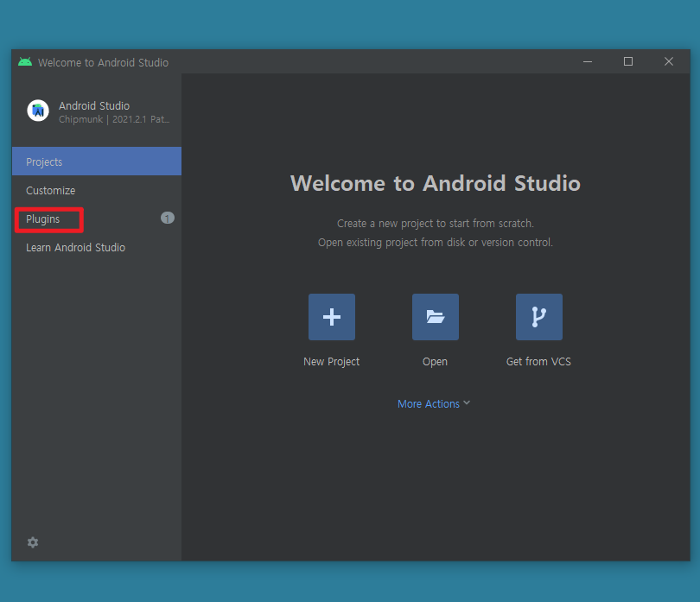Close the Welcome to Android Studio window
700x602 pixels.
(x=669, y=61)
